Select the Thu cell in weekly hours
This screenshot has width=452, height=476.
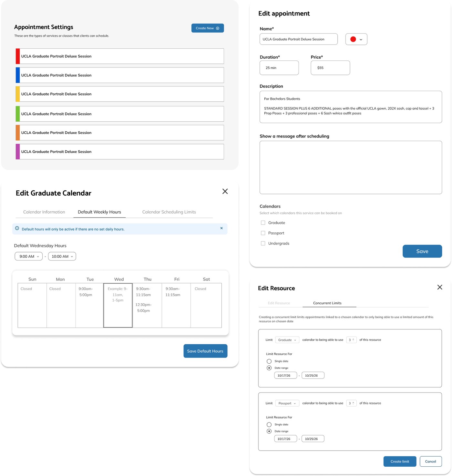click(147, 305)
